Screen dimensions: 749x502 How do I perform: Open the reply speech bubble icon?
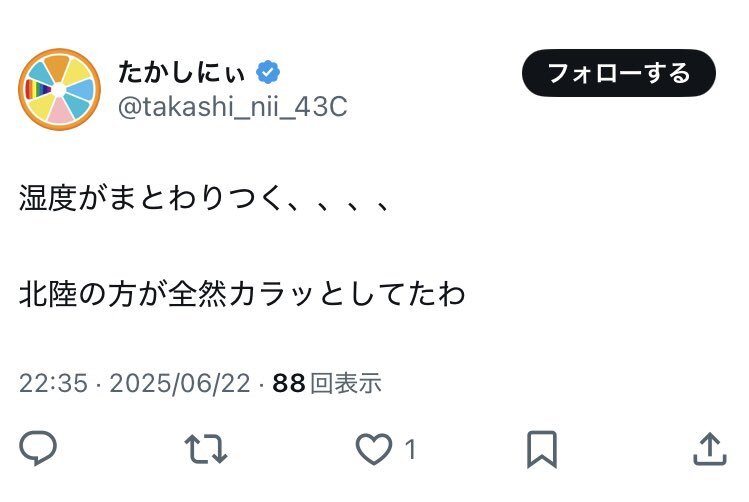click(x=38, y=448)
